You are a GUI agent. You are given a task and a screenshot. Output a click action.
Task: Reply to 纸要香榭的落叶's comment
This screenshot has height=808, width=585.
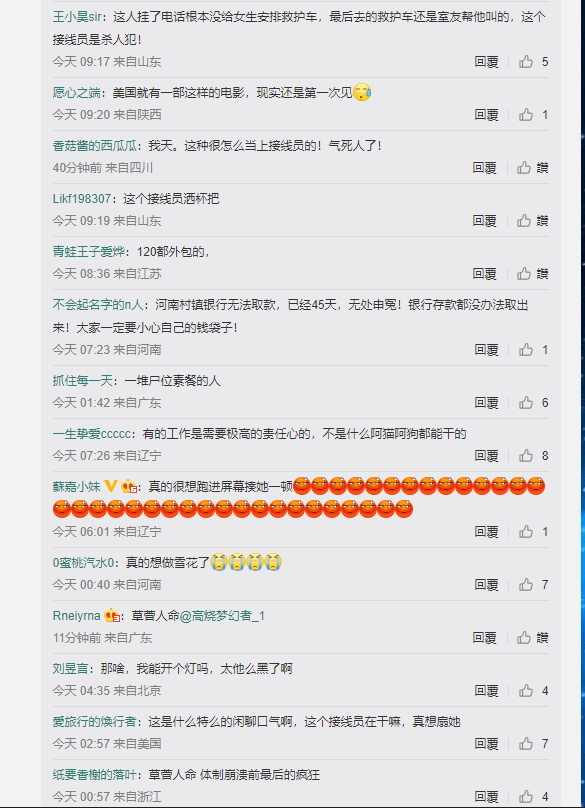coord(486,797)
